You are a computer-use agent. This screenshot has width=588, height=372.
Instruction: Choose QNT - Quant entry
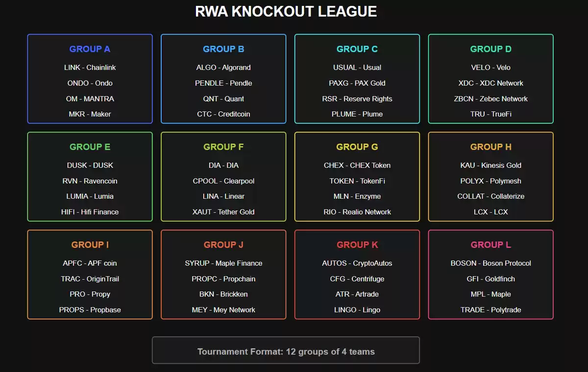tap(223, 99)
